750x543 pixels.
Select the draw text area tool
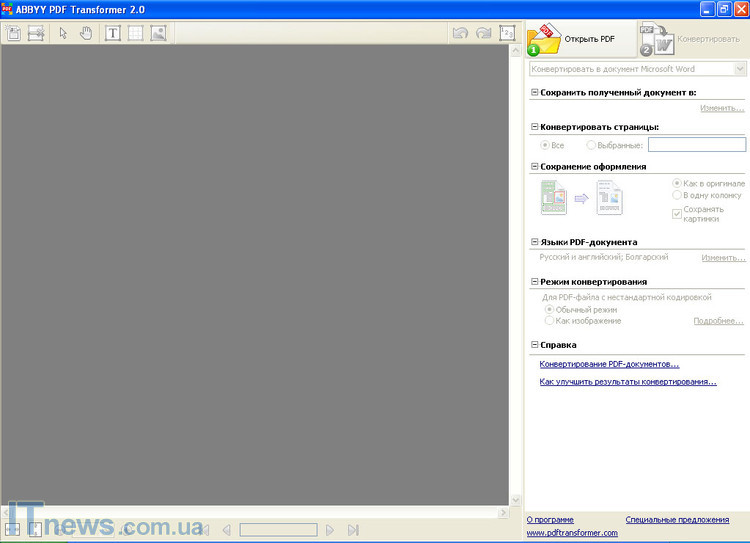pyautogui.click(x=112, y=33)
